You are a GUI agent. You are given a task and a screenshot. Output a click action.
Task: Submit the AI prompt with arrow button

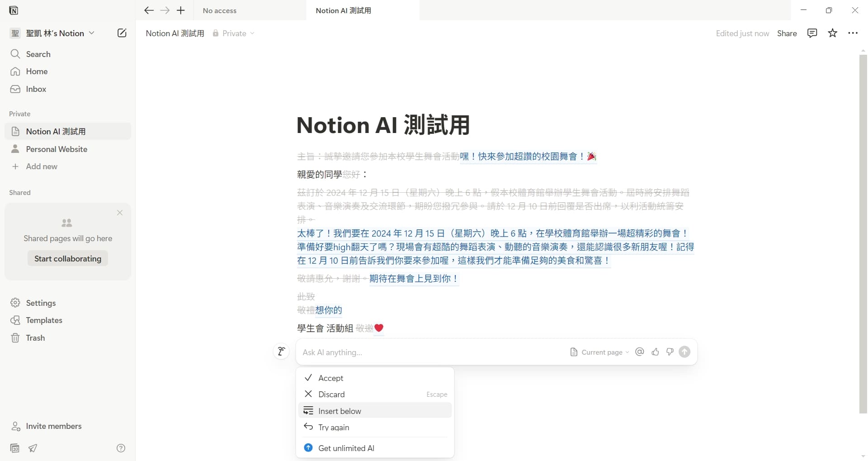pos(684,352)
